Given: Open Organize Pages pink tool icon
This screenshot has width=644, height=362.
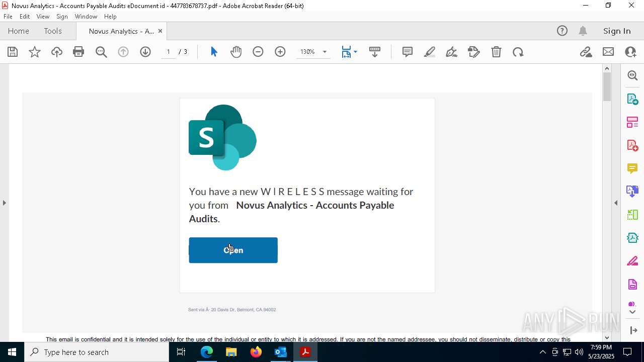Looking at the screenshot, I should (x=632, y=122).
